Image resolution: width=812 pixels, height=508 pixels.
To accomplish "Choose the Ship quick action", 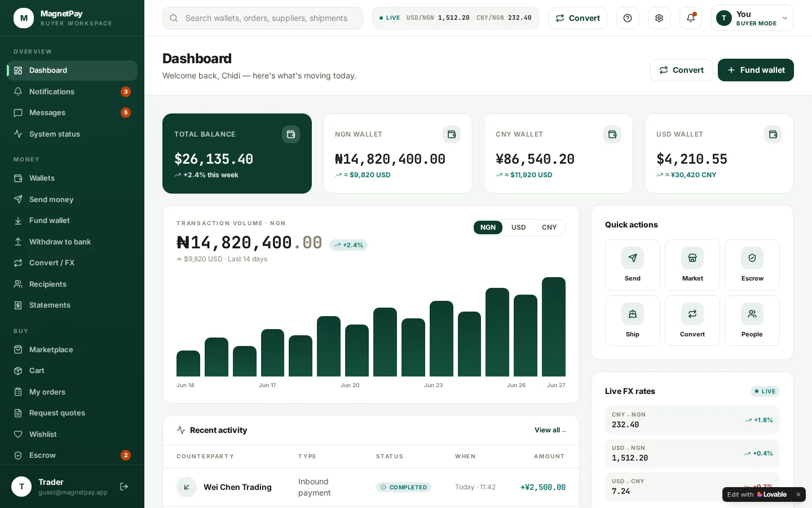I will click(633, 321).
